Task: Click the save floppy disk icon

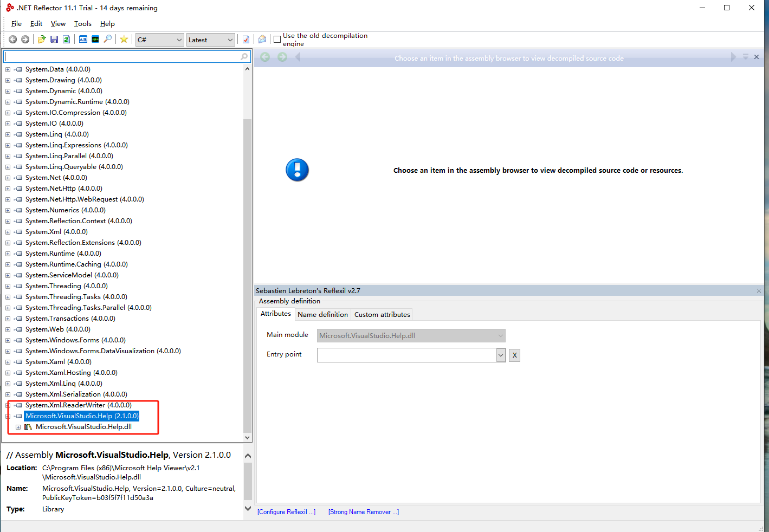Action: pyautogui.click(x=54, y=40)
